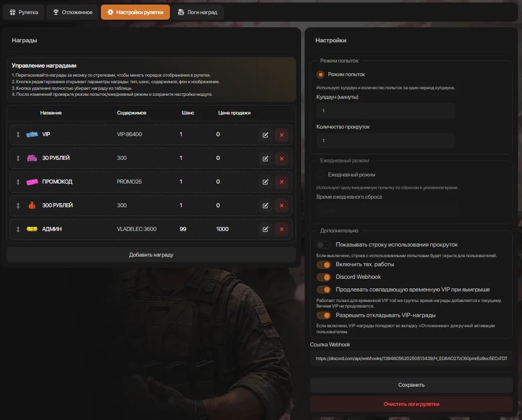Click the АДМИН yellow reward icon
Screen dimensions: 522x420
tap(32, 229)
